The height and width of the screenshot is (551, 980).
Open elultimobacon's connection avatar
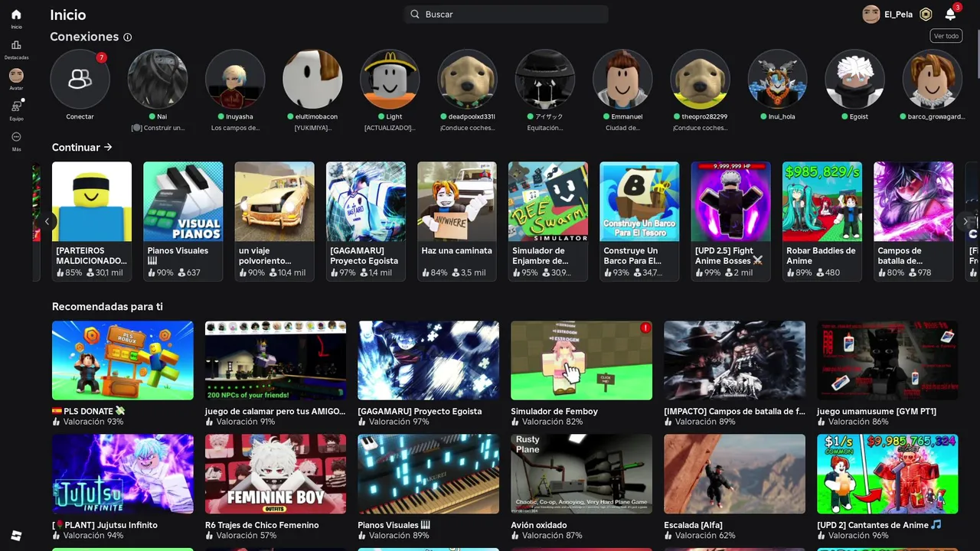coord(312,79)
